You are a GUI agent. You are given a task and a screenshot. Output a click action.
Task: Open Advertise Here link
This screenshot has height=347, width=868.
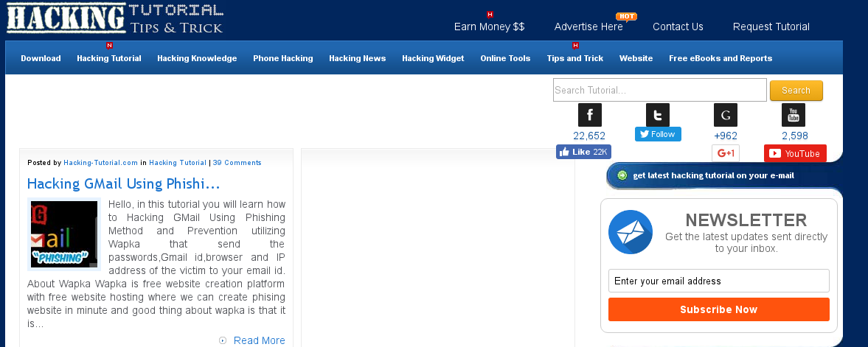(x=588, y=27)
